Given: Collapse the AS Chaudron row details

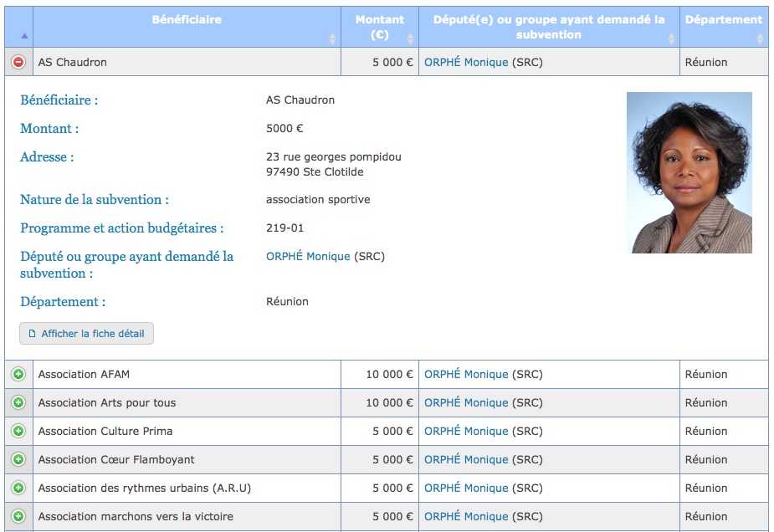Looking at the screenshot, I should [18, 62].
